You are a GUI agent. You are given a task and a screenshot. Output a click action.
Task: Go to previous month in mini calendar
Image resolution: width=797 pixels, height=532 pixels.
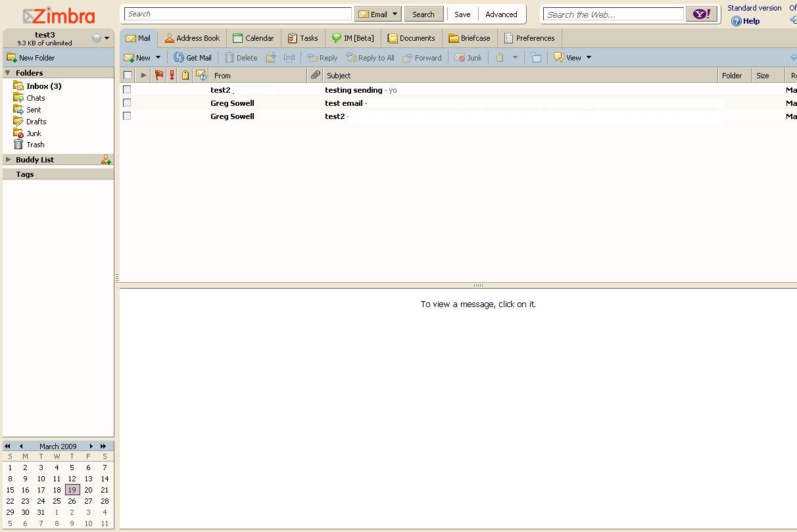tap(21, 446)
